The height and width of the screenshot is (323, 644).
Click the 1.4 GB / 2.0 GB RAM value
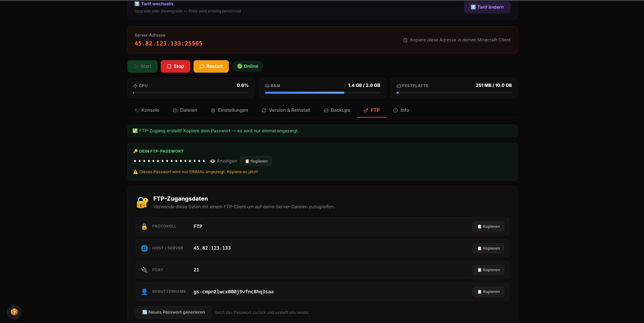364,85
